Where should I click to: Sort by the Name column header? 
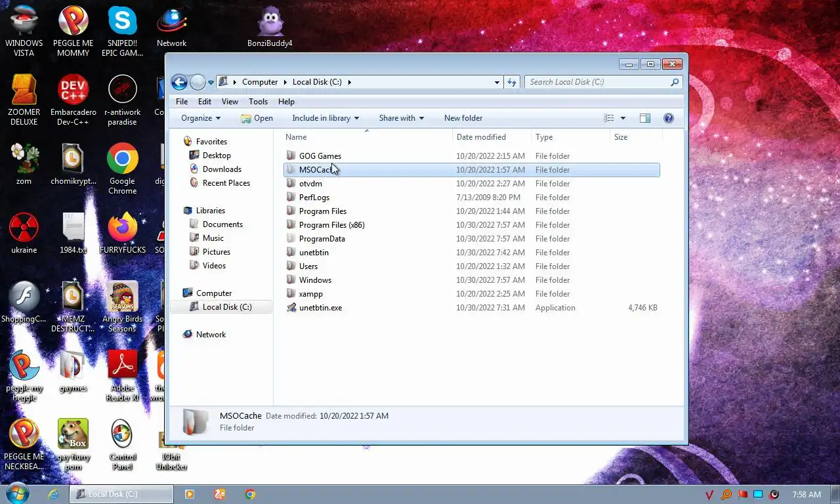[367, 137]
